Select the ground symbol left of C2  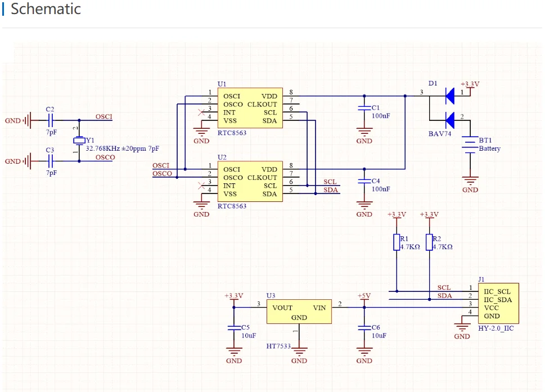coord(28,120)
